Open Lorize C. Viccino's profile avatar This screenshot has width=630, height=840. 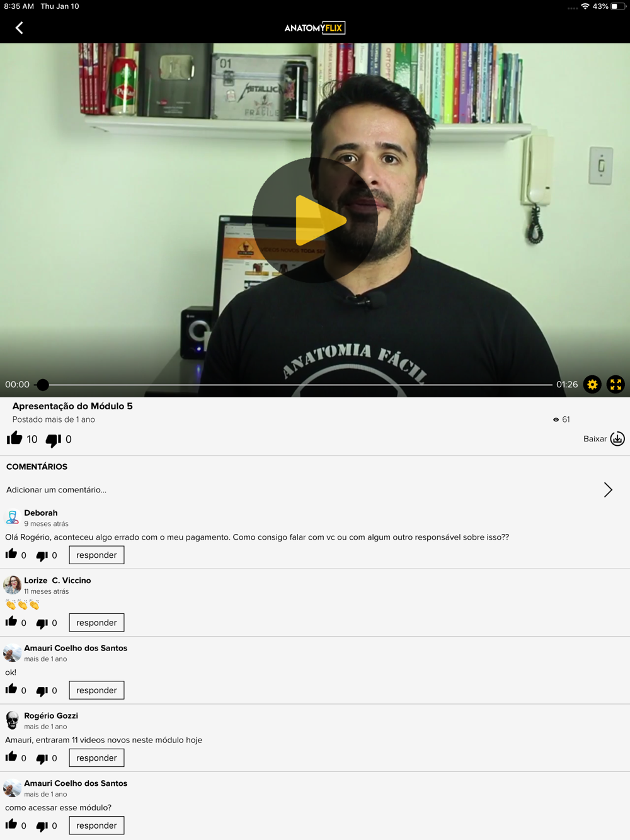pos(12,585)
